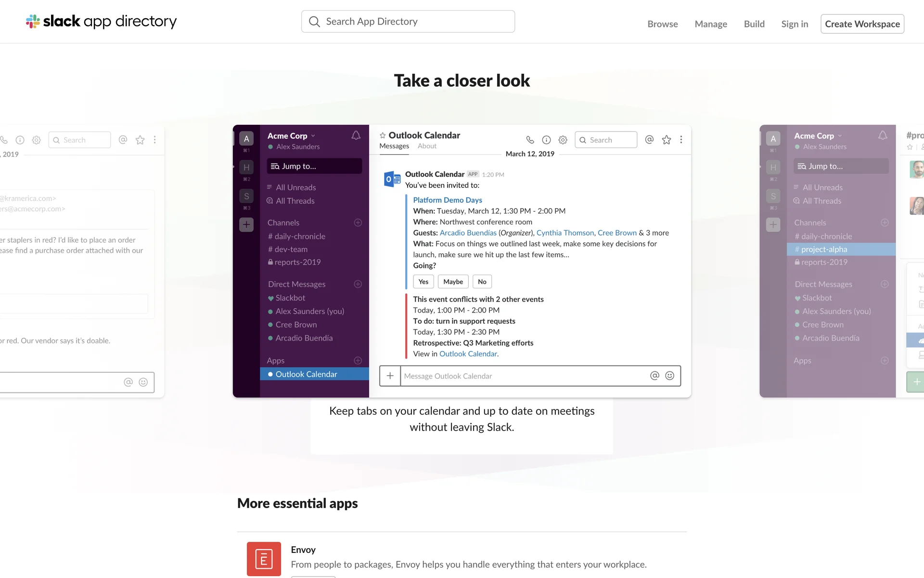Click the mentions @ icon beside Search

point(649,140)
